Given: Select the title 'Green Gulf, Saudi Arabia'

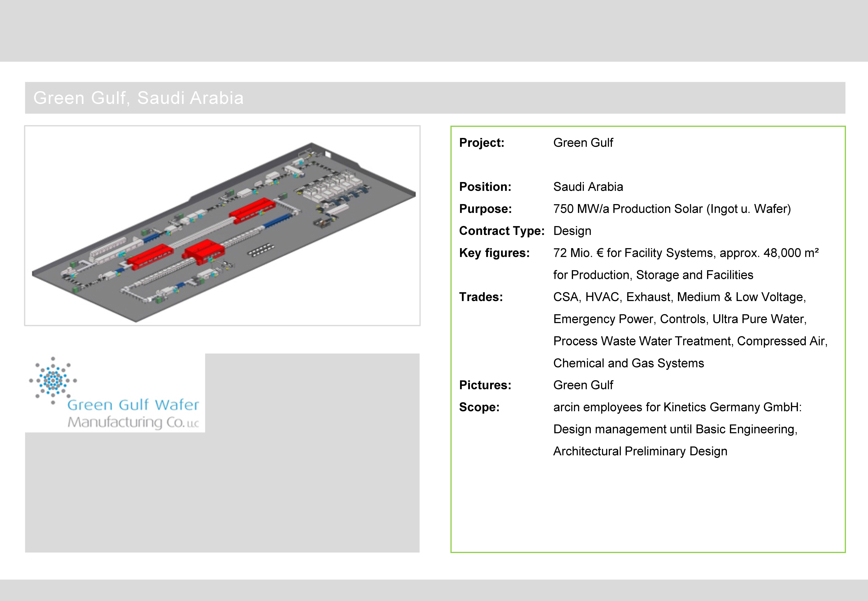Looking at the screenshot, I should (138, 98).
